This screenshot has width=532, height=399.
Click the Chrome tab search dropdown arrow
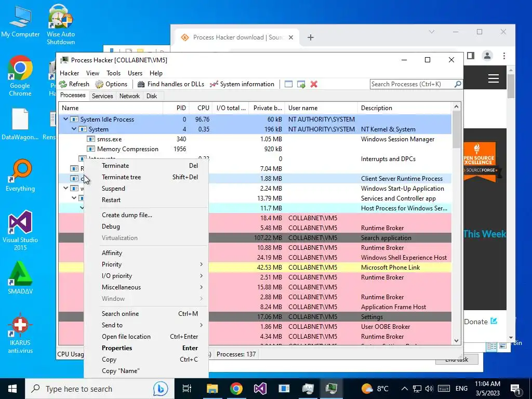tap(432, 32)
